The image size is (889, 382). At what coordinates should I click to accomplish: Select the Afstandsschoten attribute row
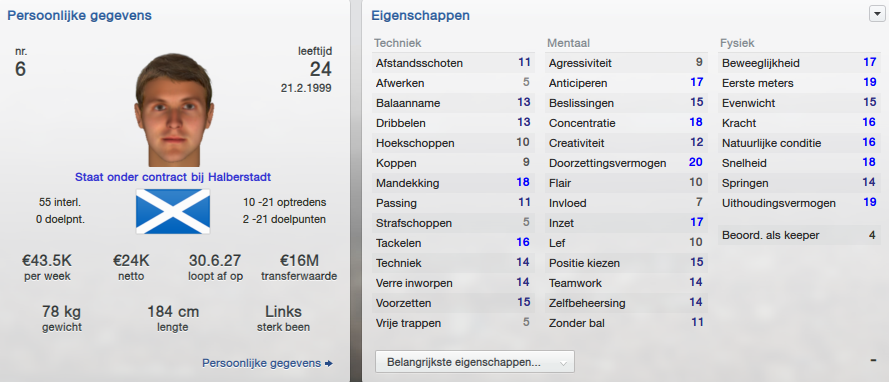click(454, 63)
